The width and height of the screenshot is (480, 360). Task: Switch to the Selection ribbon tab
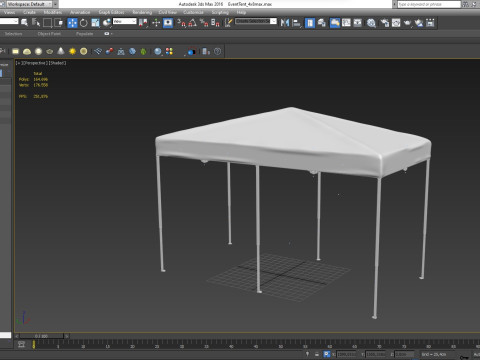(13, 34)
